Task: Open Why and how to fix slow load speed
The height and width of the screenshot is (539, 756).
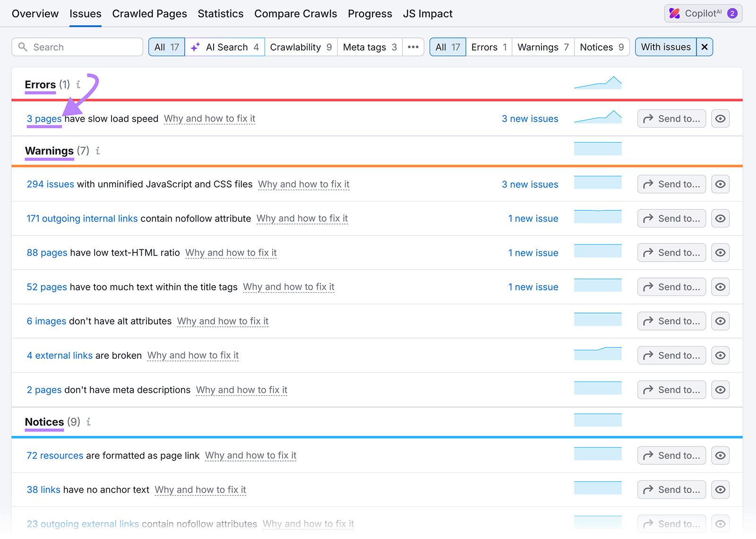Action: pos(209,119)
